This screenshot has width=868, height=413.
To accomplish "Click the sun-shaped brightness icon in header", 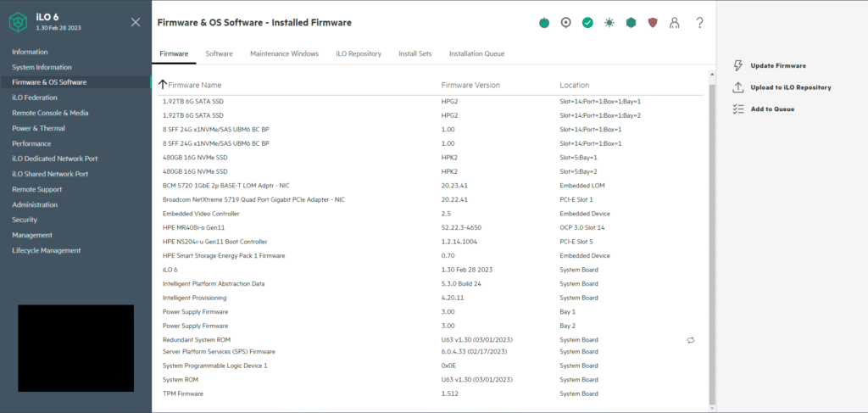I will (609, 23).
